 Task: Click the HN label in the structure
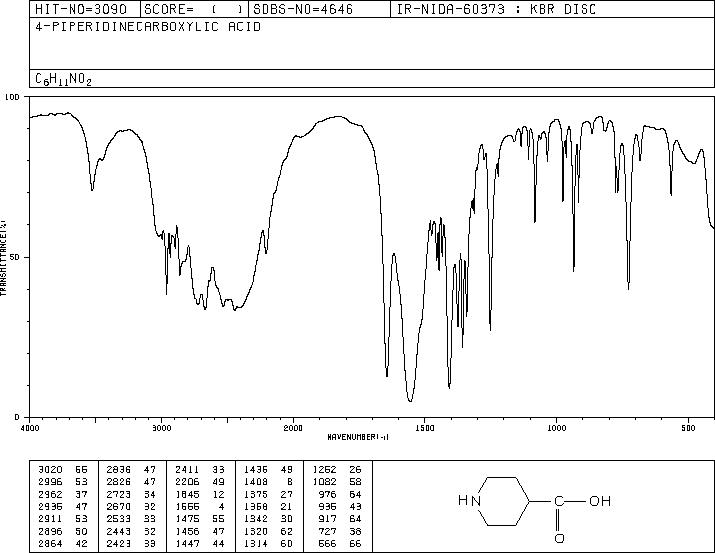pyautogui.click(x=469, y=501)
